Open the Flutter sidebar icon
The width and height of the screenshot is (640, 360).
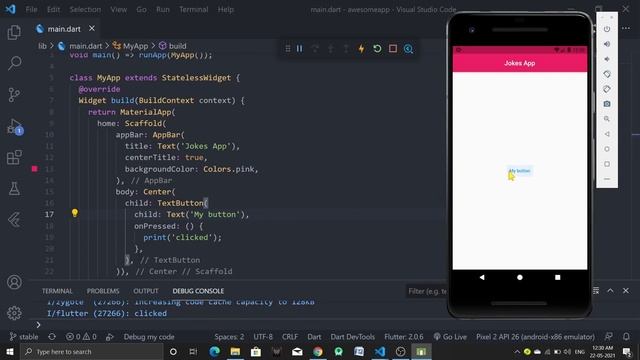pos(14,220)
